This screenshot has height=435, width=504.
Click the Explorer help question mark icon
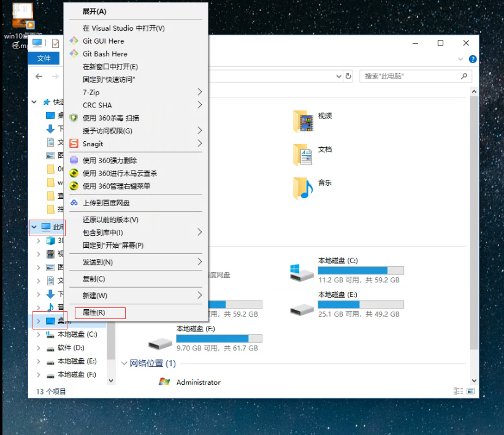pyautogui.click(x=473, y=60)
